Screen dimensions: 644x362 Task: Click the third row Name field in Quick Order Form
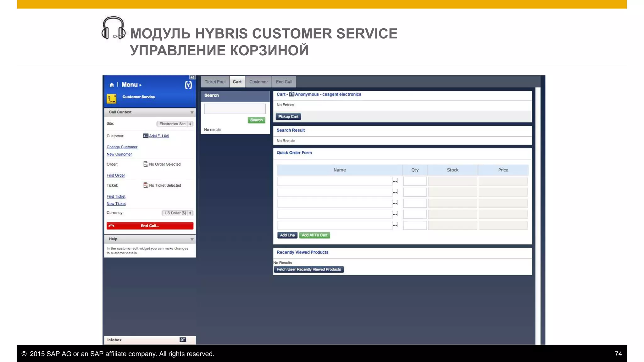coord(335,203)
